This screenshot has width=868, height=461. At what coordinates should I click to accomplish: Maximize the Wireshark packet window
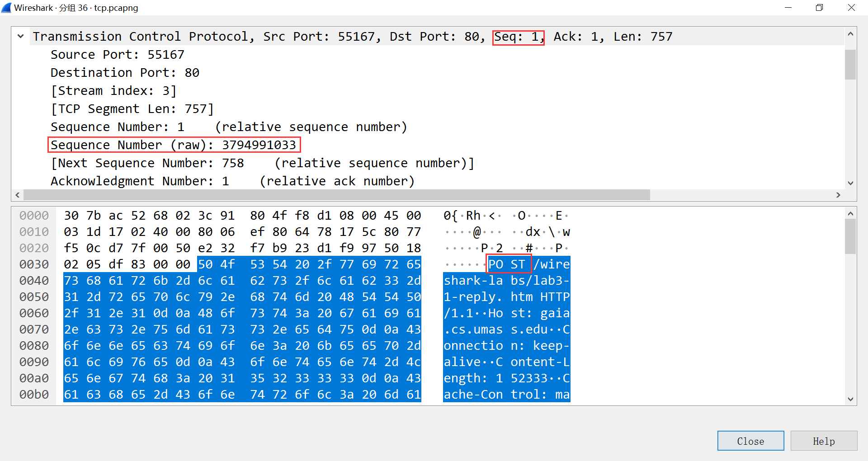(819, 8)
